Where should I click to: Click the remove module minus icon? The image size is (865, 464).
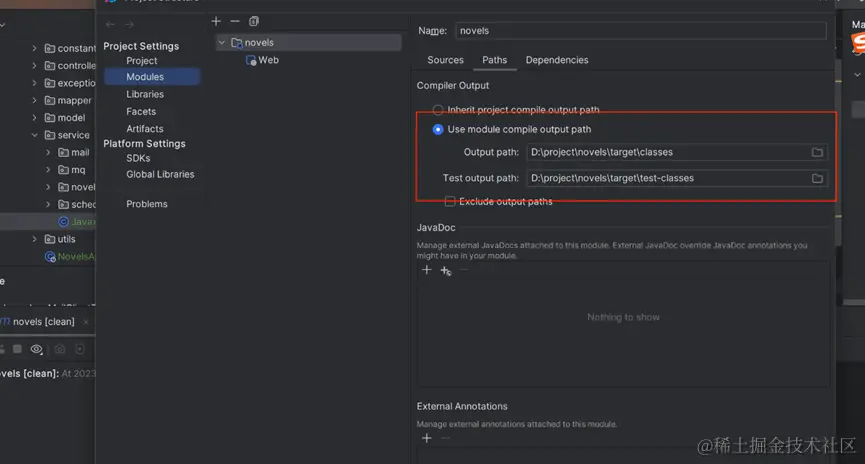235,21
